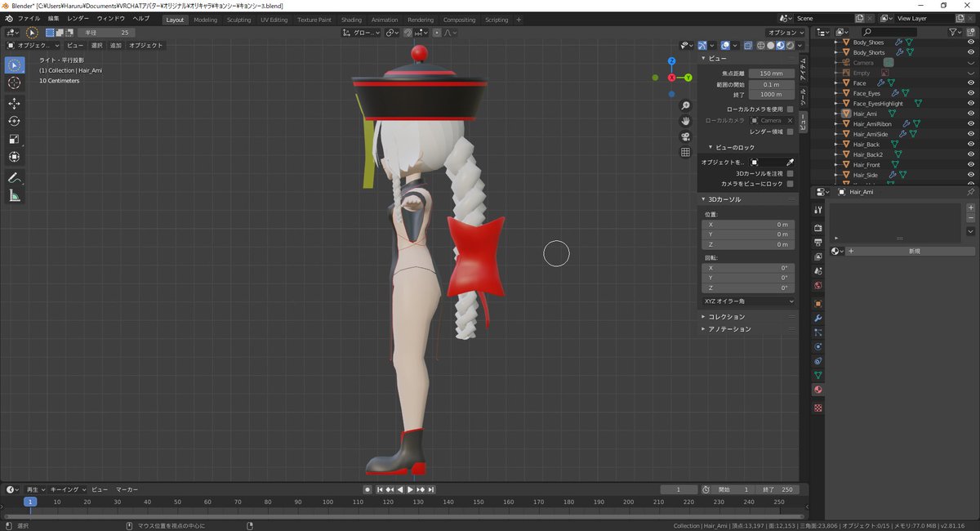Add a material slot with plus button

click(x=970, y=207)
